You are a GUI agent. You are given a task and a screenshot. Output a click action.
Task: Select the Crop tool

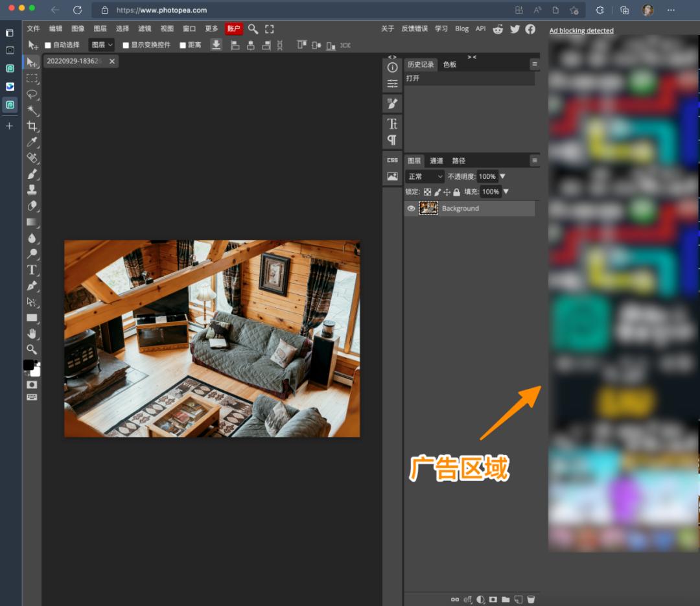coord(32,126)
